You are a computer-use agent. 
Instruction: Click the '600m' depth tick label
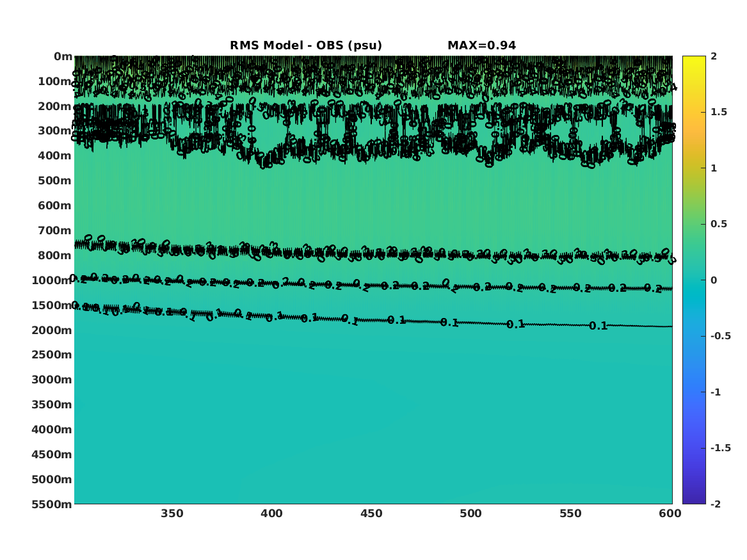point(55,205)
